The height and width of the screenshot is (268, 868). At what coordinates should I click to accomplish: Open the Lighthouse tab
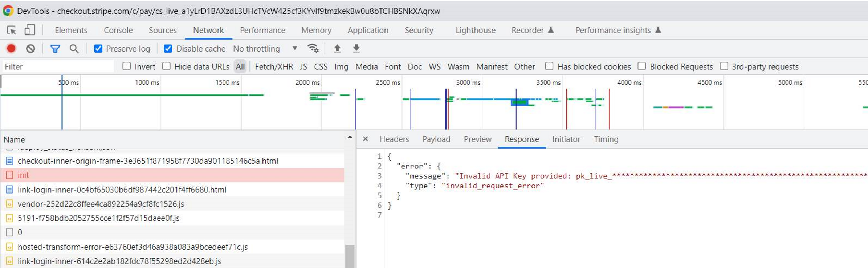pos(476,30)
